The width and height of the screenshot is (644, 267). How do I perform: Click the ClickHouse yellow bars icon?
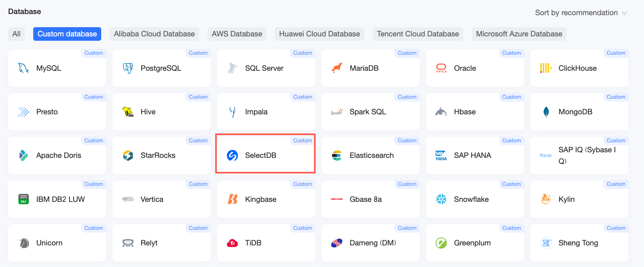tap(546, 68)
